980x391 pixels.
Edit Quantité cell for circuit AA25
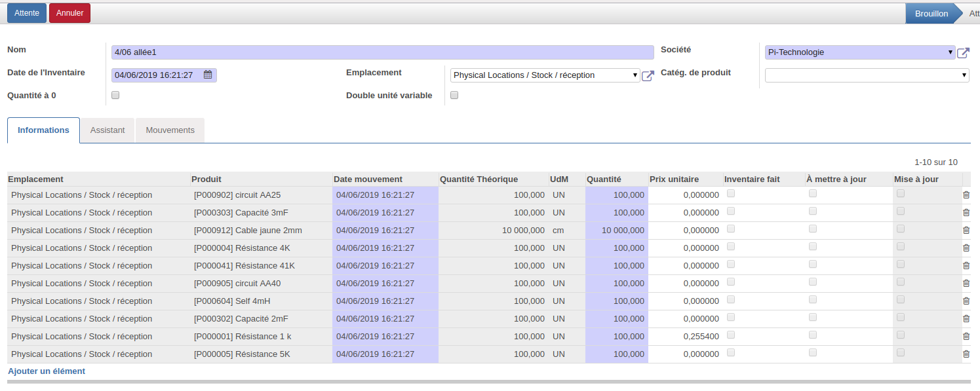(x=616, y=195)
